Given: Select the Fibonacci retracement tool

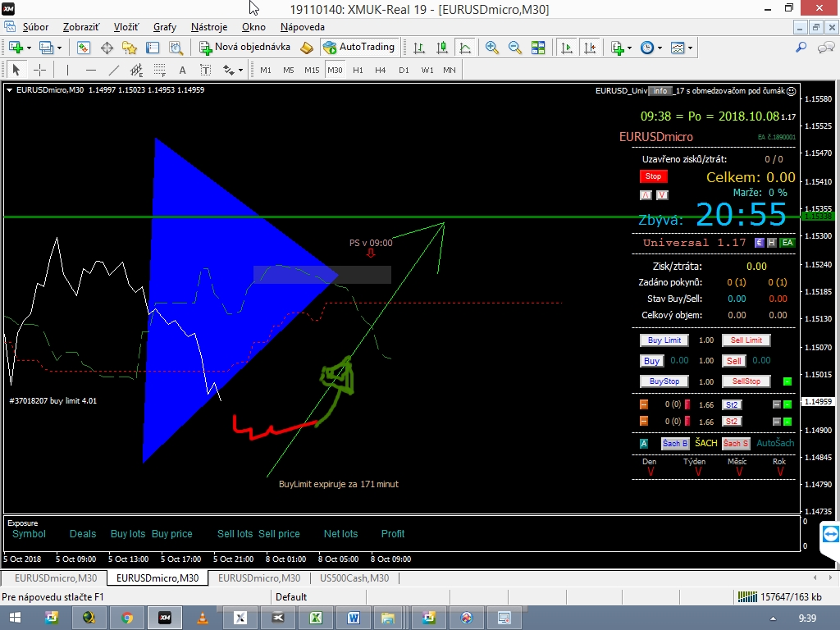Looking at the screenshot, I should pyautogui.click(x=160, y=70).
